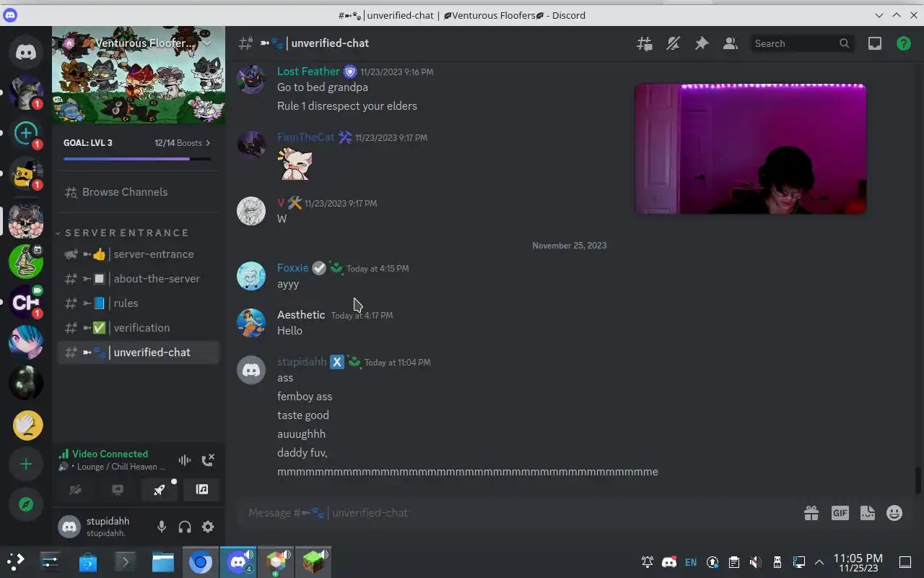This screenshot has width=924, height=578.
Task: Click the search magnifier icon
Action: pyautogui.click(x=844, y=43)
